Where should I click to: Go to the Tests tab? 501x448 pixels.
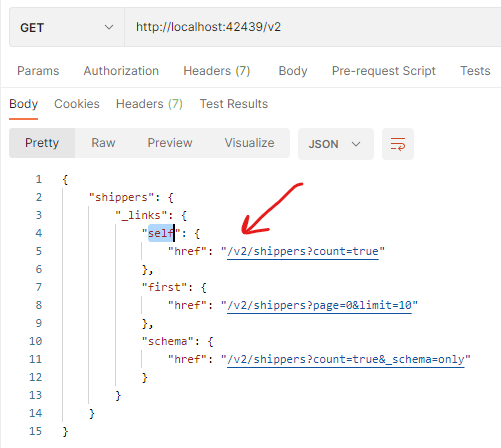(475, 71)
